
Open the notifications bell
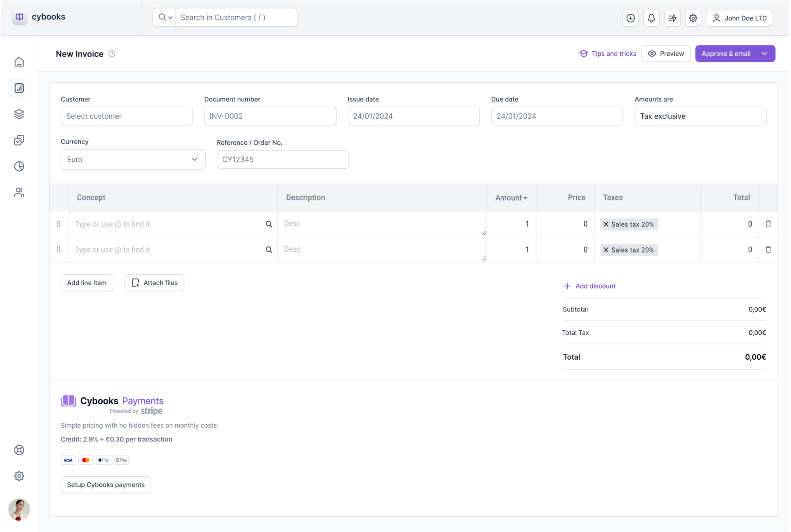pyautogui.click(x=651, y=18)
